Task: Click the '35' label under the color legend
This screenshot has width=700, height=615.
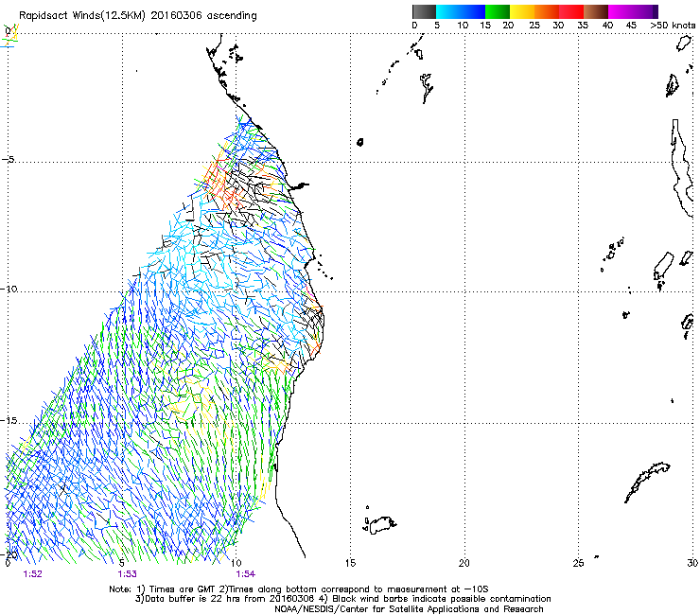Action: [583, 26]
